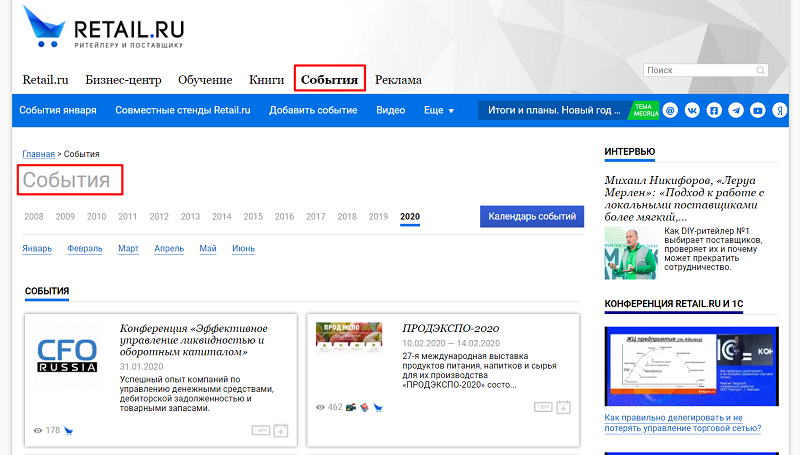
Task: Select year 2013
Action: tap(190, 216)
